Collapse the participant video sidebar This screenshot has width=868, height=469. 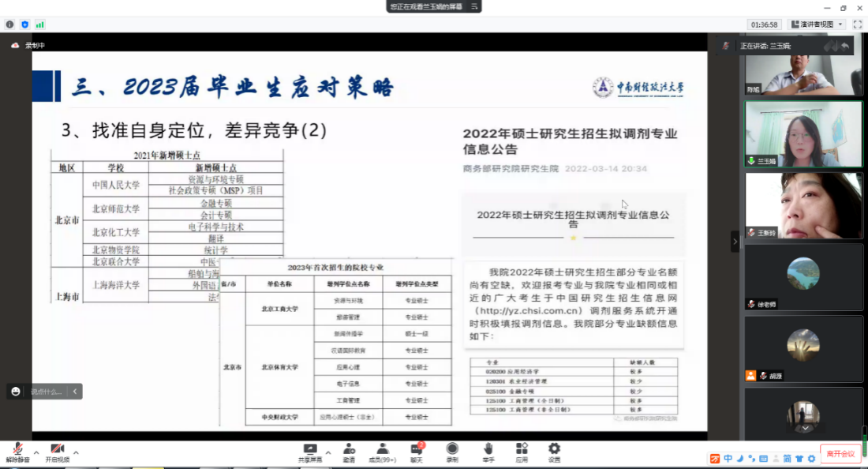pyautogui.click(x=735, y=242)
